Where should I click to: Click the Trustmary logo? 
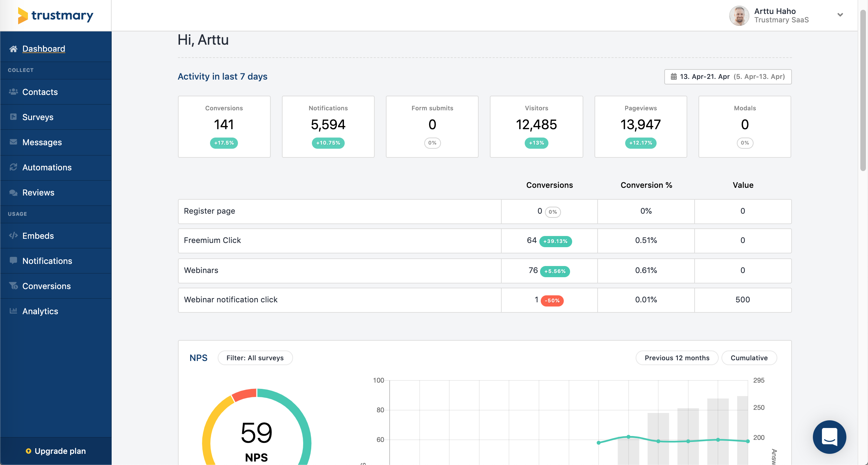click(56, 15)
